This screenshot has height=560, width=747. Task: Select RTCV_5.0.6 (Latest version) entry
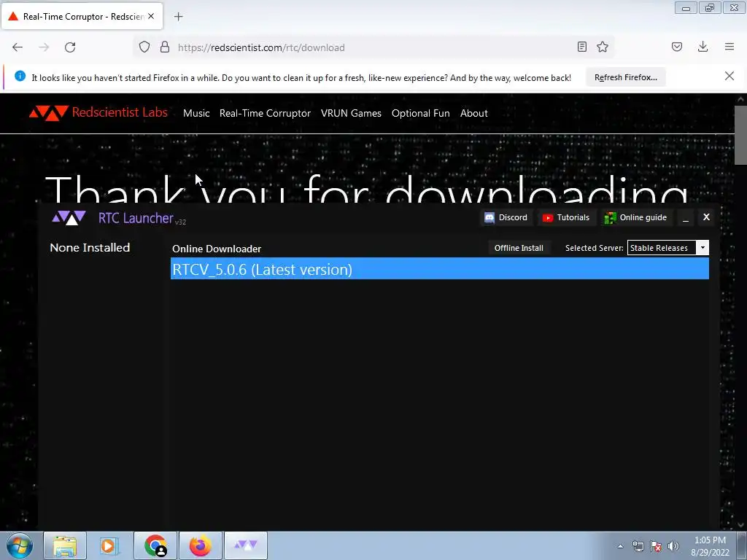440,269
